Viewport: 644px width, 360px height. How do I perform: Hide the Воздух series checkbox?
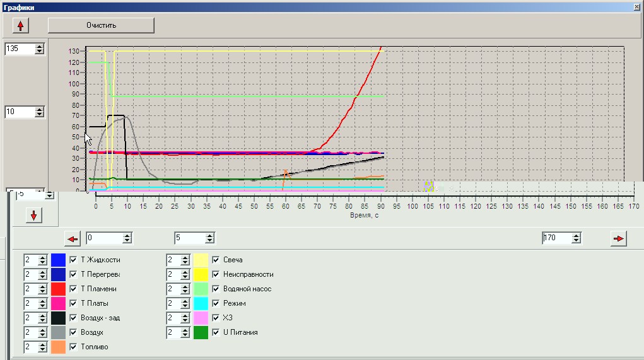(73, 332)
